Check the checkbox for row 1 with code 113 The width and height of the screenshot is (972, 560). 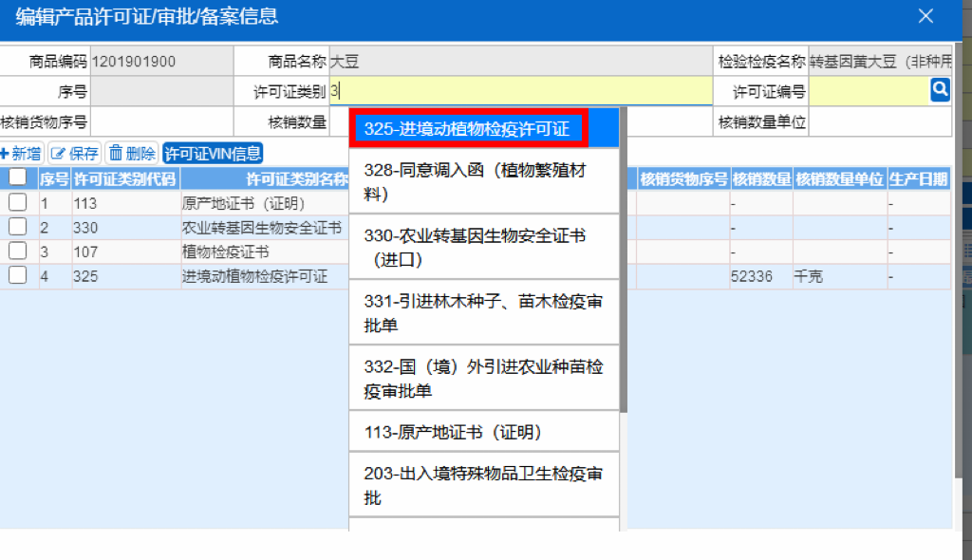20,203
